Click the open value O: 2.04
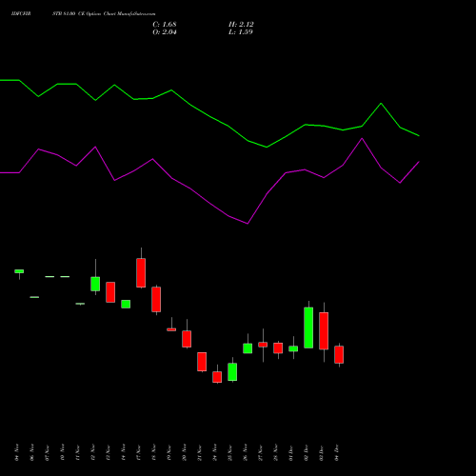Screen dimensions: 476x476 pyautogui.click(x=165, y=32)
